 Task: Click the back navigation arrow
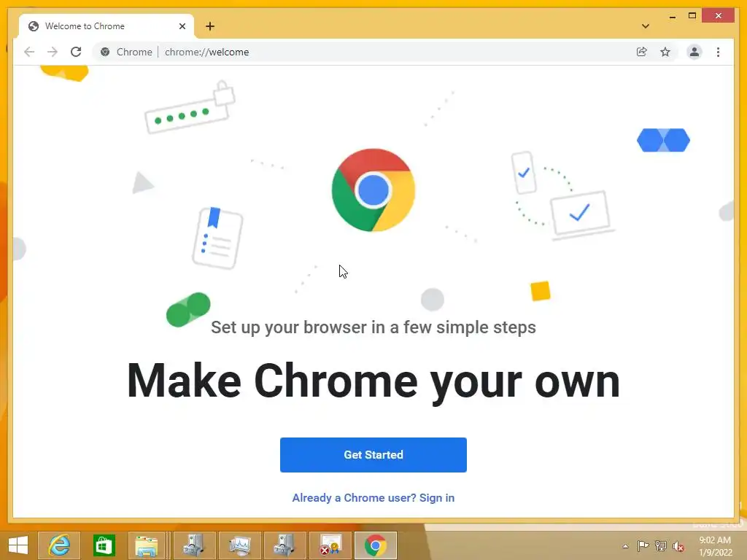coord(29,52)
